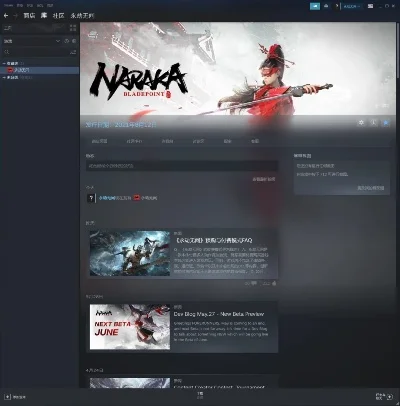Viewport: 400px width, 406px height.
Task: Click the blue user name link in activity
Action: tap(107, 198)
